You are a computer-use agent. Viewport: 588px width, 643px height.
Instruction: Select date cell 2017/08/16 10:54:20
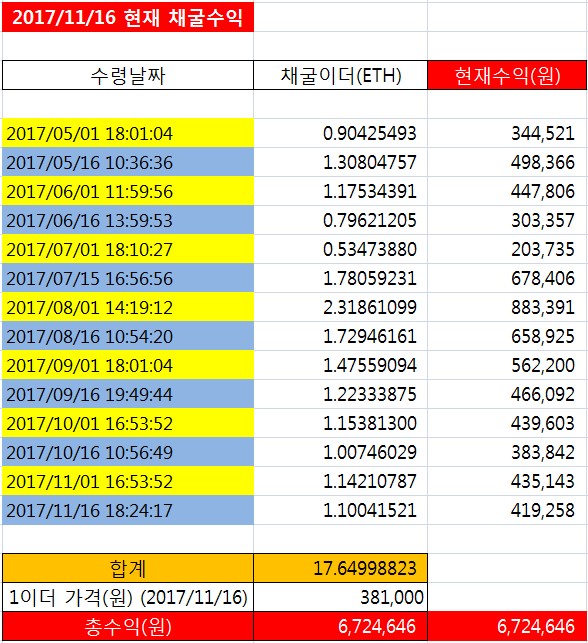pyautogui.click(x=128, y=336)
